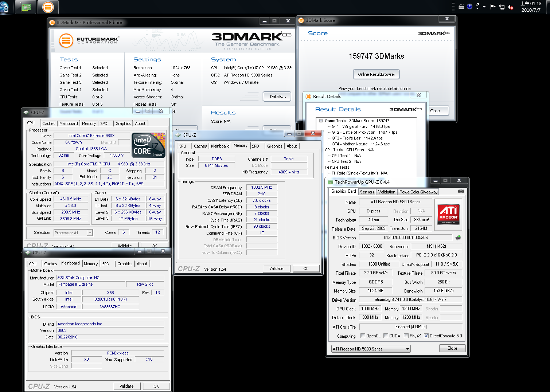Click the Details... button in 3DMark03 System
The height and width of the screenshot is (392, 550).
[x=277, y=97]
